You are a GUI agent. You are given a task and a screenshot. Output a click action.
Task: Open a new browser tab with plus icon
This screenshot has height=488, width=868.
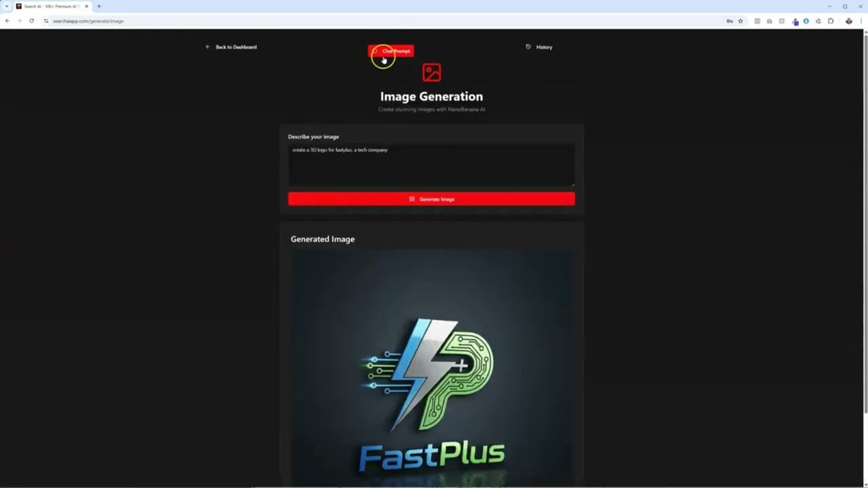tap(99, 6)
